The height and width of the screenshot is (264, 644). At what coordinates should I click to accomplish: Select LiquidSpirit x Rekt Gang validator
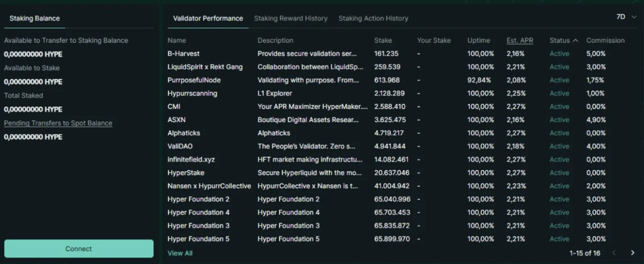tap(205, 67)
